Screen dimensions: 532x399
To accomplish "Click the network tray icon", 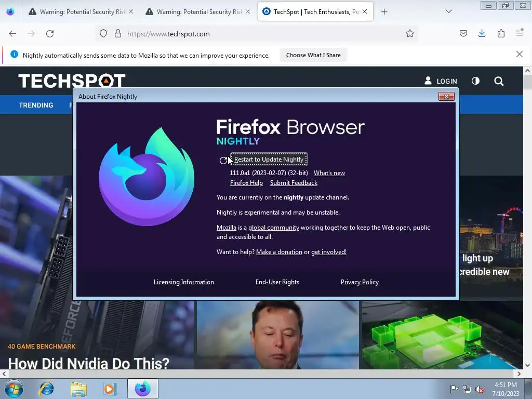I will [x=467, y=389].
